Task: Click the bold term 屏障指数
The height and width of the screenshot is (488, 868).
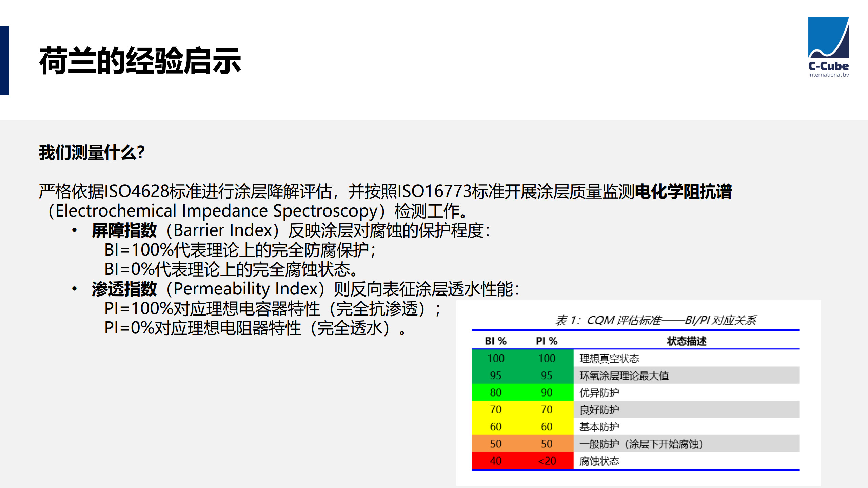Action: (124, 230)
